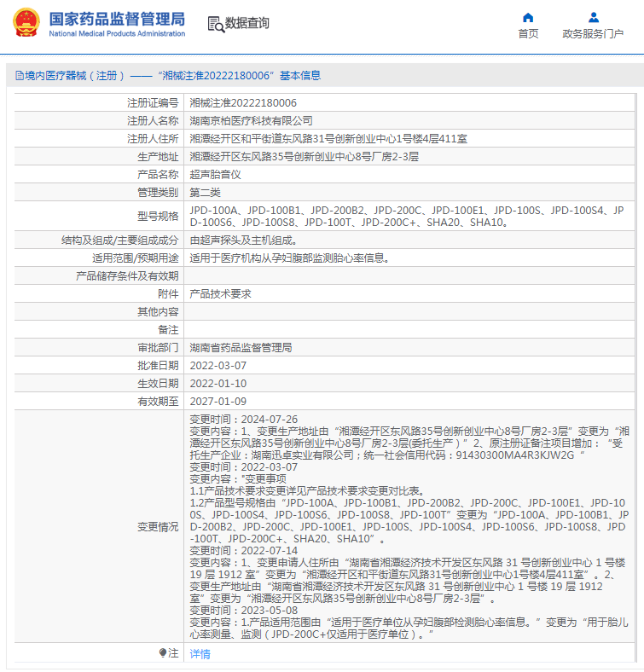Click the 产品名称 label
Viewport: 644px width, 672px height.
tap(158, 175)
